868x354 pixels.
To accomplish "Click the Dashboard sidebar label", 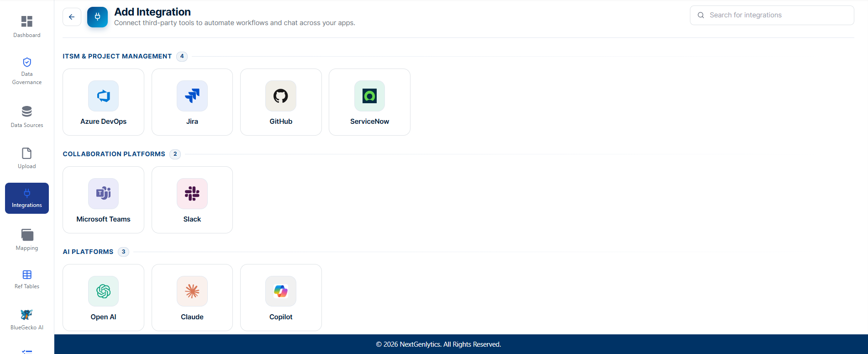I will click(x=27, y=35).
